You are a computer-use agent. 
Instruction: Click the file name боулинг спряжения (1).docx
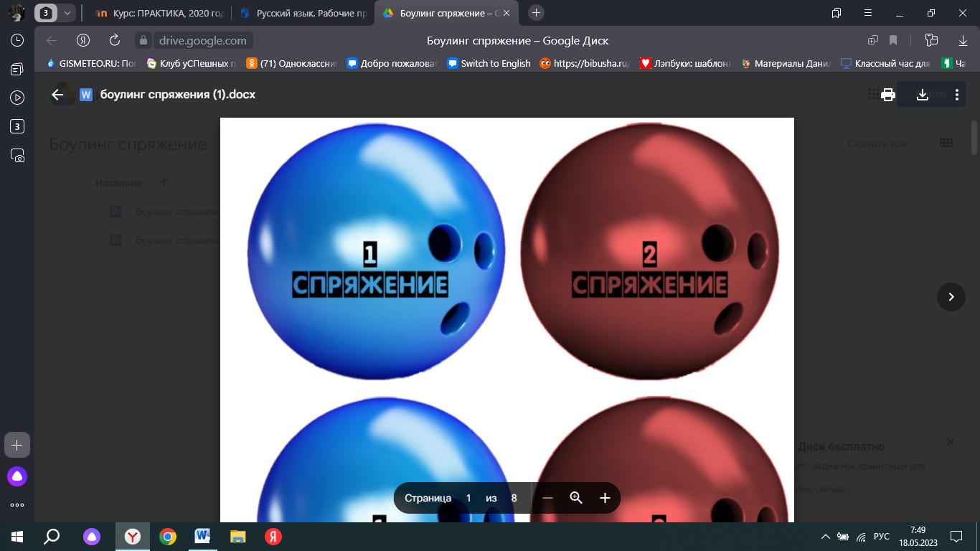(178, 94)
